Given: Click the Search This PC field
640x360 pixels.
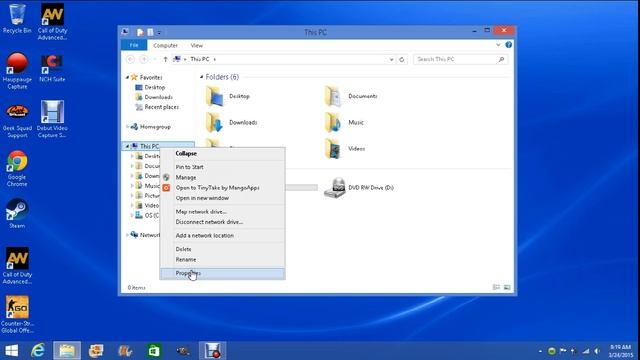Looking at the screenshot, I should pos(460,60).
